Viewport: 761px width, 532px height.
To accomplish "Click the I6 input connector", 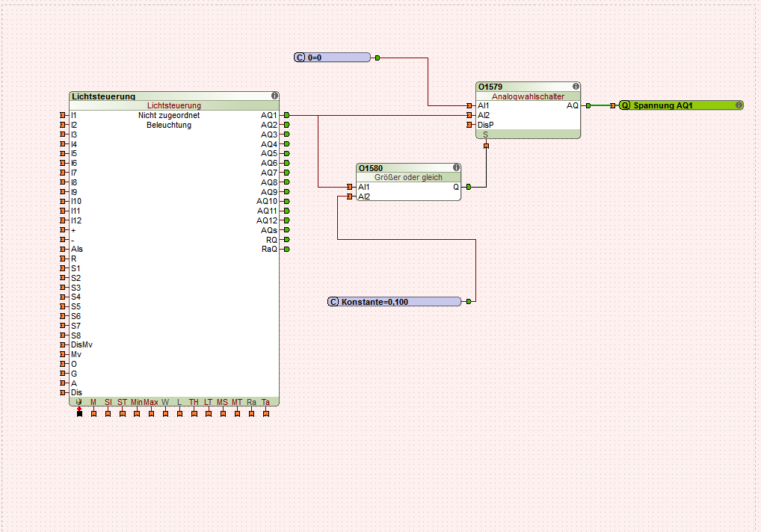I will 63,163.
